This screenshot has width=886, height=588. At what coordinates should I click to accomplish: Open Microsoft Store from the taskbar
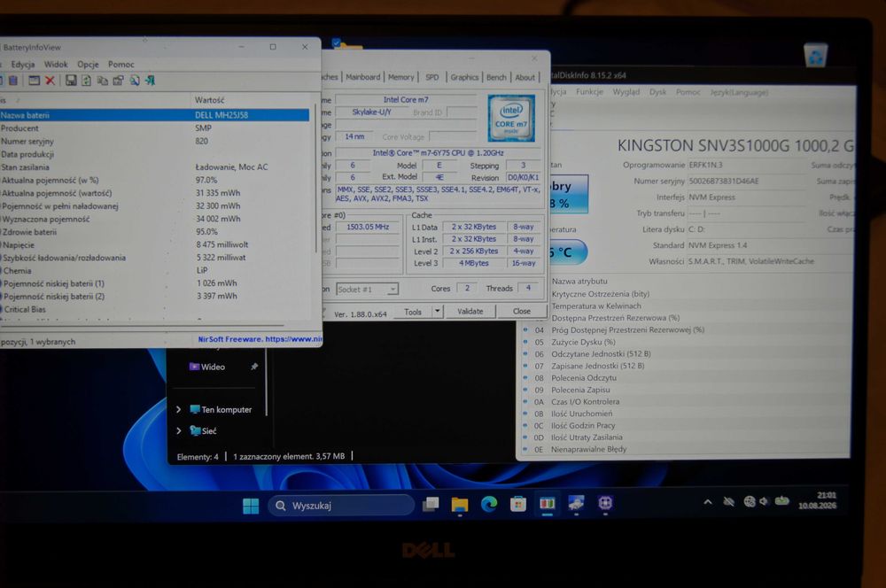click(x=517, y=503)
